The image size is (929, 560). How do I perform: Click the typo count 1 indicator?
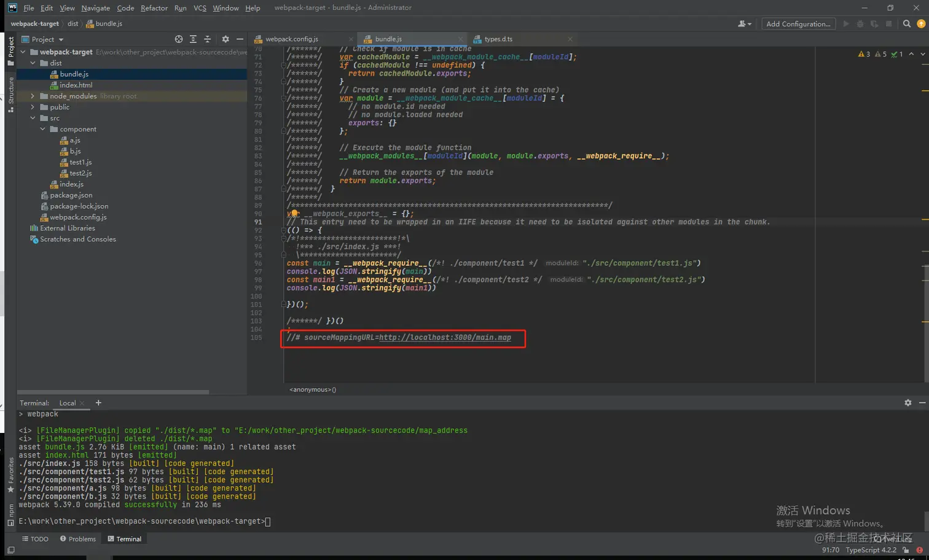(897, 54)
